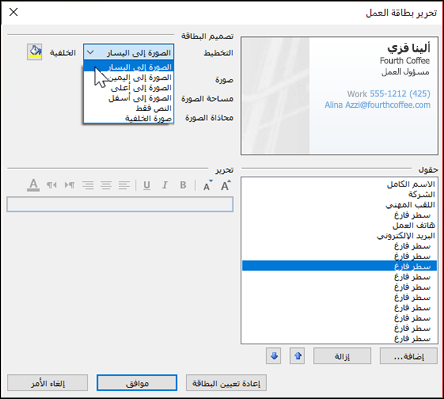Select the highlighted سطر فارغ row
Viewport: 444px width, 399px height.
point(339,266)
